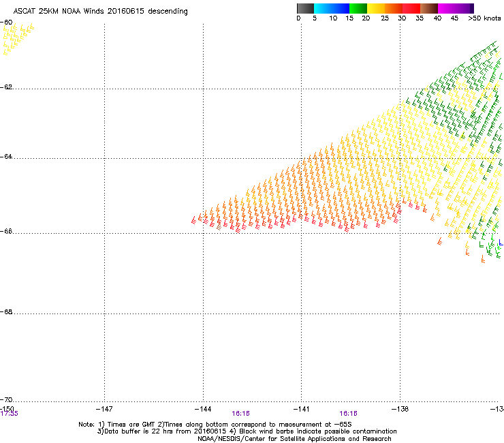This screenshot has width=504, height=443.
Task: Click the -68 latitude label
Action: (6, 311)
